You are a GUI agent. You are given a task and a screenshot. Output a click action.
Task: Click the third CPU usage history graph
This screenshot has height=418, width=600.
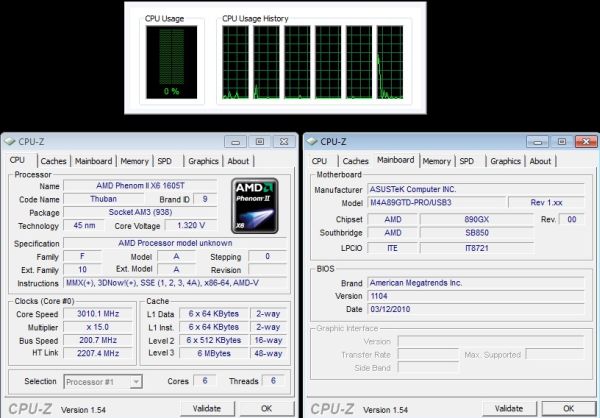[297, 62]
